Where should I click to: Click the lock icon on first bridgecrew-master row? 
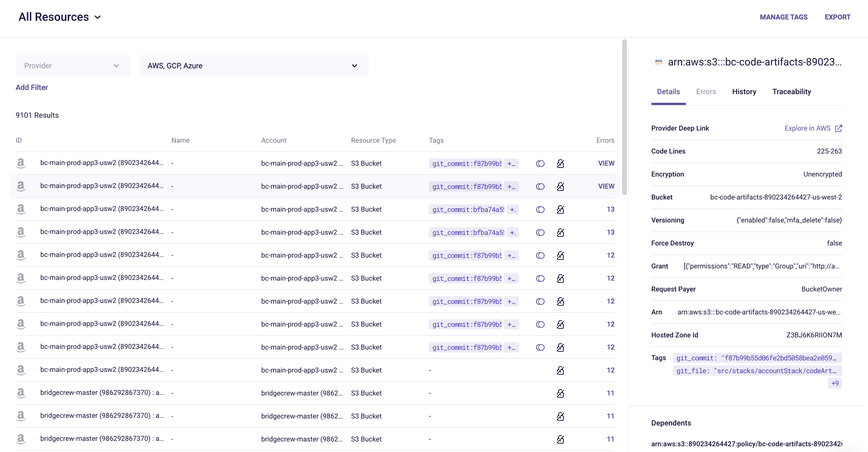click(560, 393)
